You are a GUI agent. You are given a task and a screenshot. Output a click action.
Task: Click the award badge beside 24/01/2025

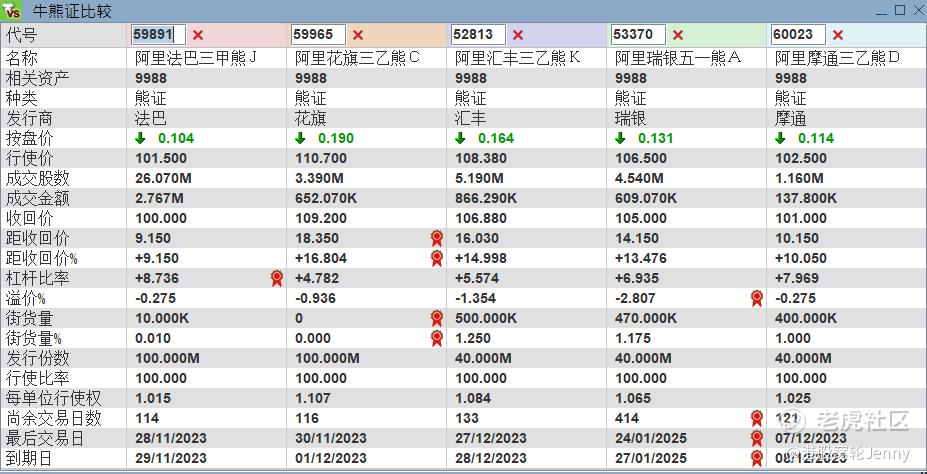coord(757,439)
